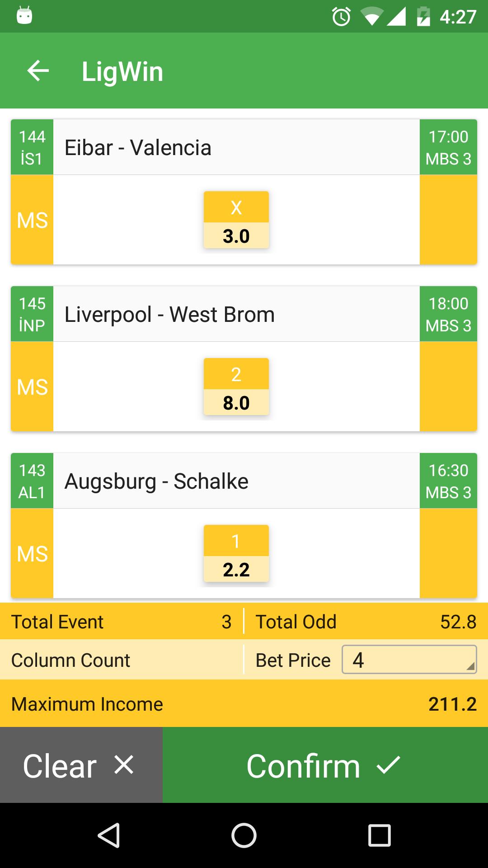Open recent apps square button

[379, 835]
